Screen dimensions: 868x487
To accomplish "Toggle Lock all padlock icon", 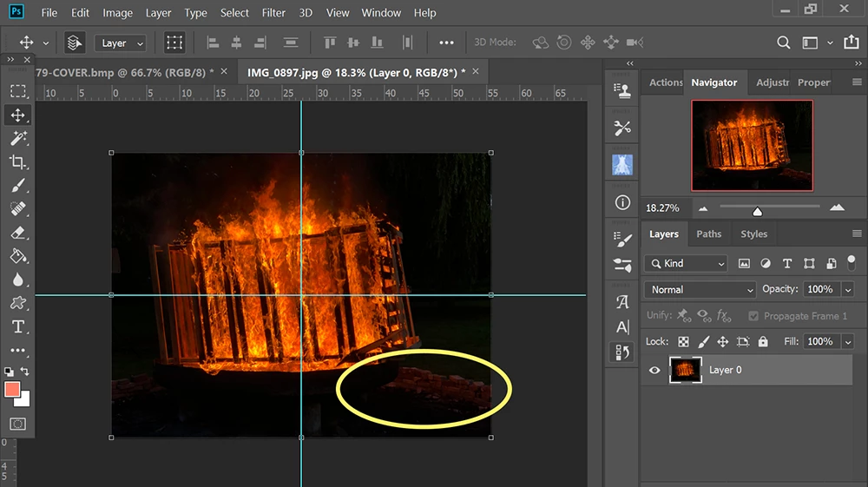I will (x=763, y=341).
